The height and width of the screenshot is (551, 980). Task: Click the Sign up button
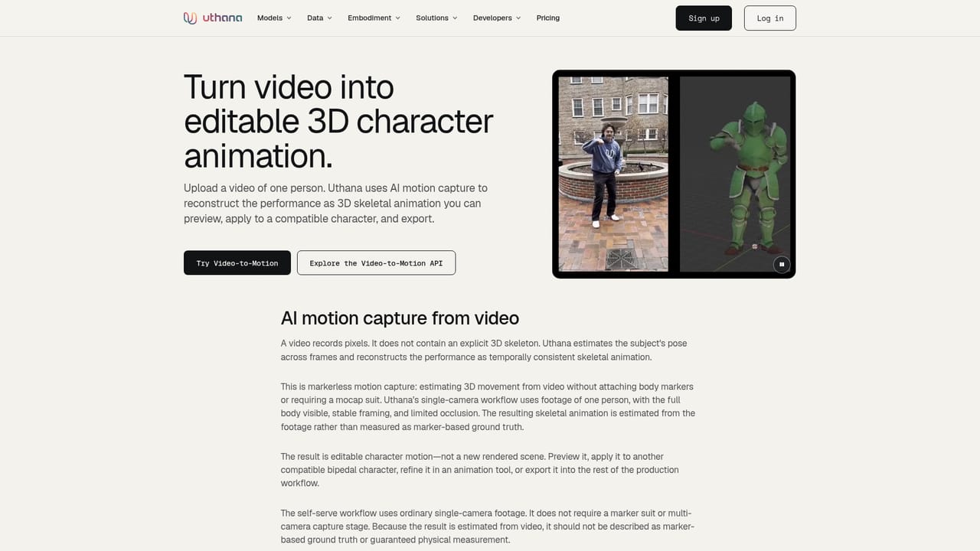[x=704, y=18]
